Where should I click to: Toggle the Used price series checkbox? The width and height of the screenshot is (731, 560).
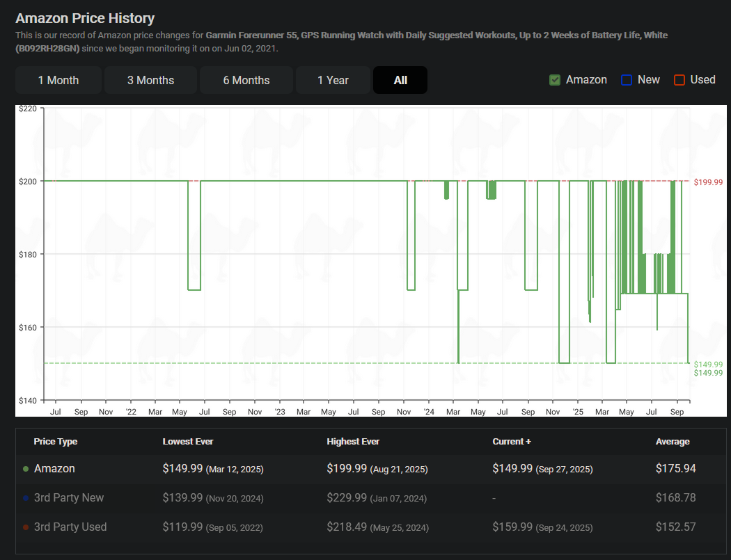(679, 80)
